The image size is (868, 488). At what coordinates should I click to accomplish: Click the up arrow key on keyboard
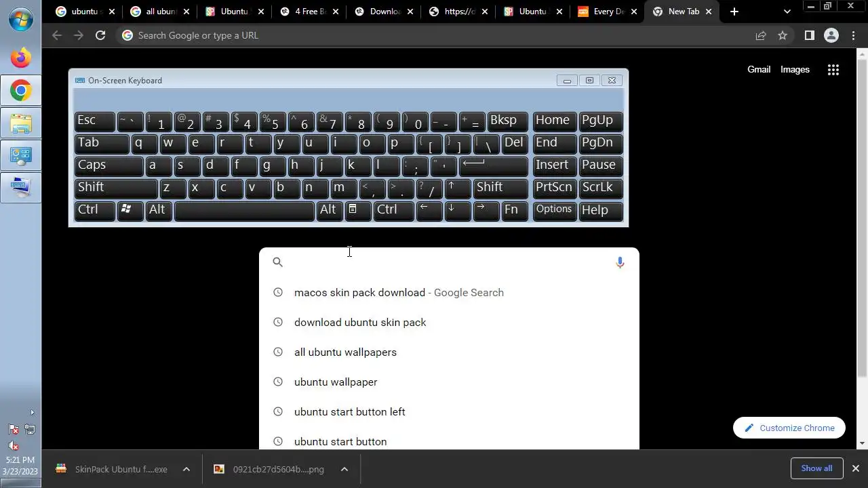(x=458, y=188)
